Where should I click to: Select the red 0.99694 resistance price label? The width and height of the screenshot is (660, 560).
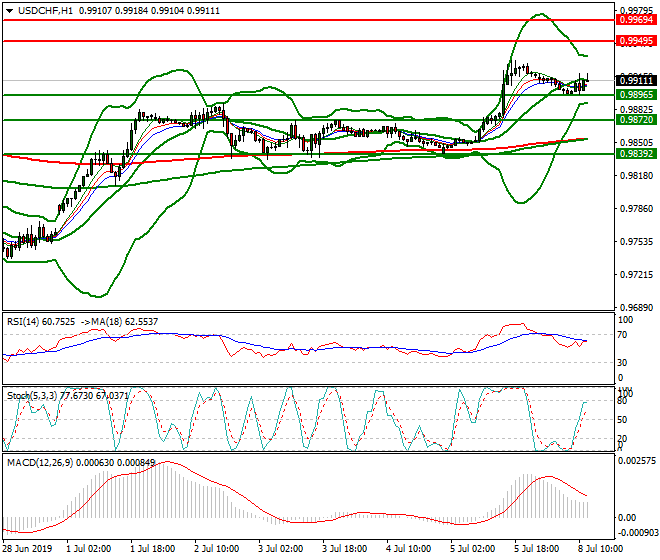pyautogui.click(x=636, y=20)
